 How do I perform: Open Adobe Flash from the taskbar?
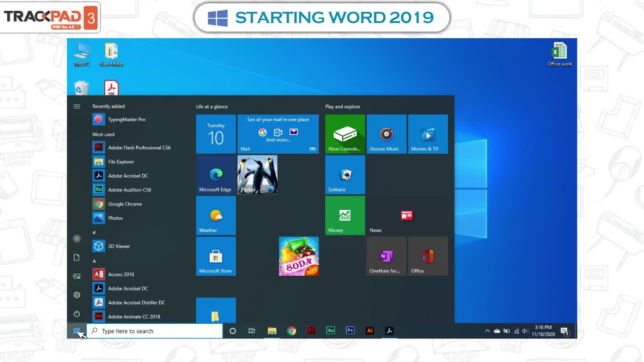click(x=311, y=331)
